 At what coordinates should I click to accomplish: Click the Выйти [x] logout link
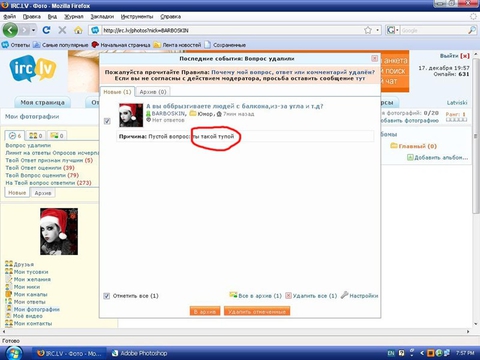coord(455,56)
